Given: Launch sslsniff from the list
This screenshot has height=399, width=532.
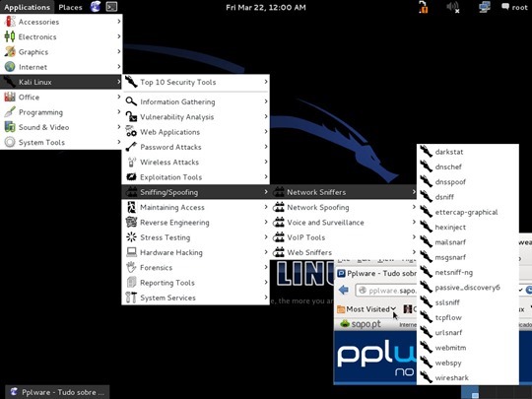Looking at the screenshot, I should click(x=468, y=302).
